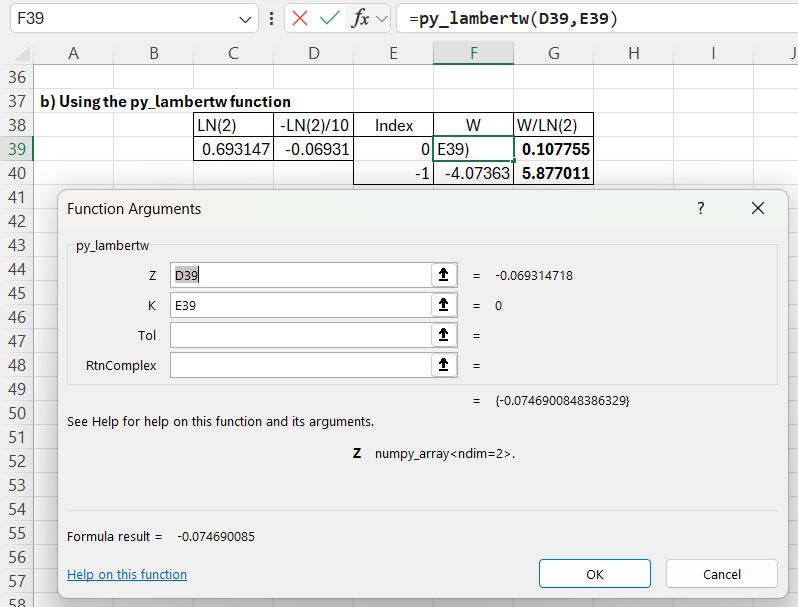Open the Name Box dropdown

247,19
